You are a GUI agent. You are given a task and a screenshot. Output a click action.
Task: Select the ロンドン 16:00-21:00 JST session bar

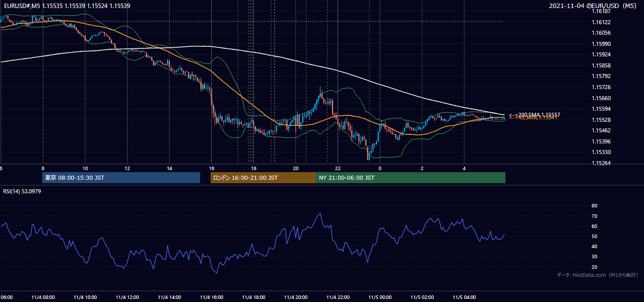click(x=263, y=178)
